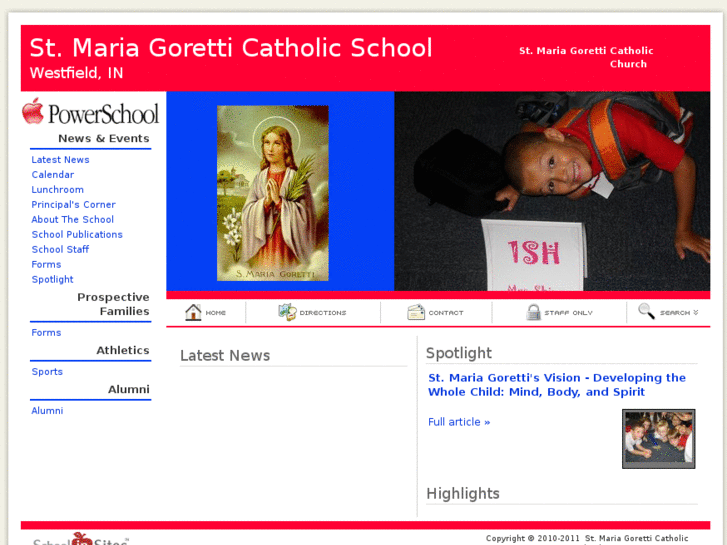
Task: Click the Athletics heading
Action: pos(123,350)
